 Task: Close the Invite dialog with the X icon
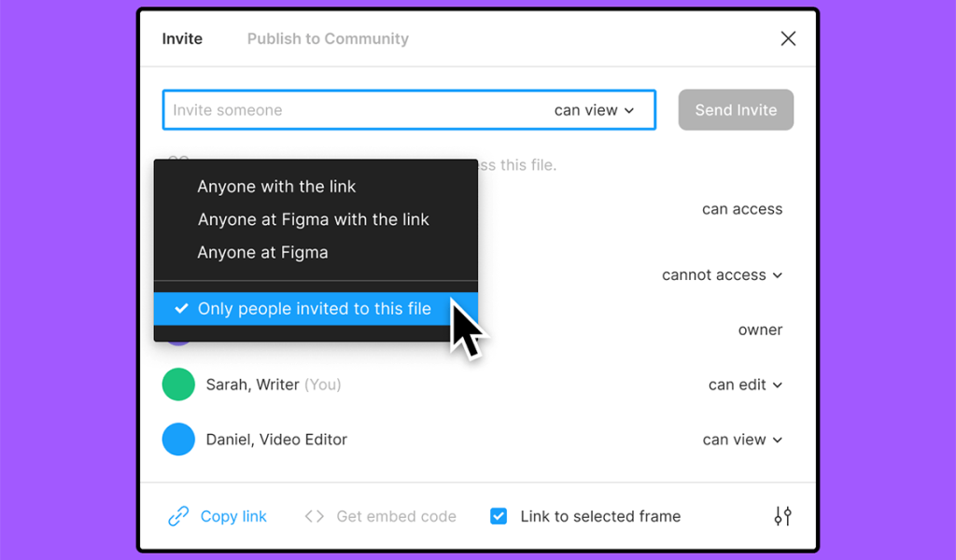788,38
